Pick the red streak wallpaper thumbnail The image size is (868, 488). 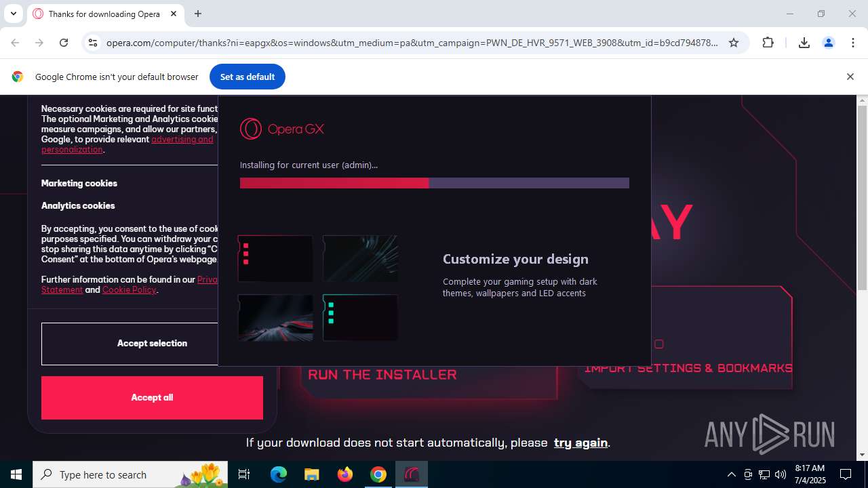(x=275, y=318)
